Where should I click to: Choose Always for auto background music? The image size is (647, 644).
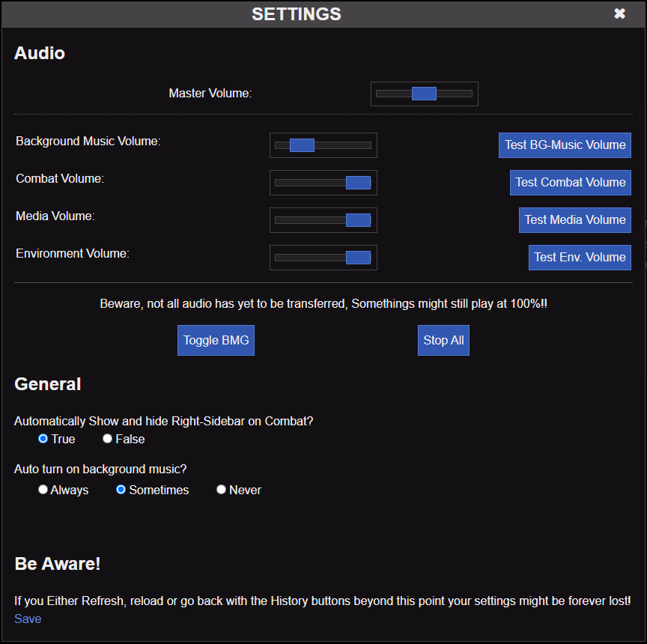[x=43, y=490]
